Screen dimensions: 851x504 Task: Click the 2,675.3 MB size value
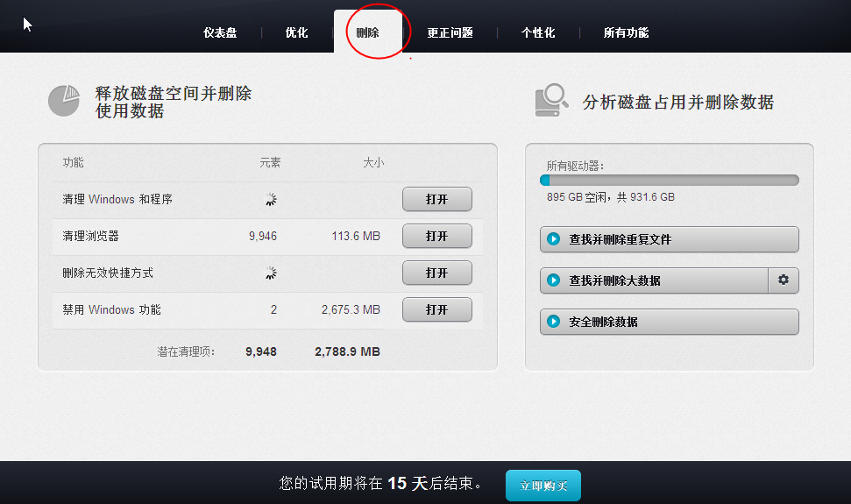351,309
